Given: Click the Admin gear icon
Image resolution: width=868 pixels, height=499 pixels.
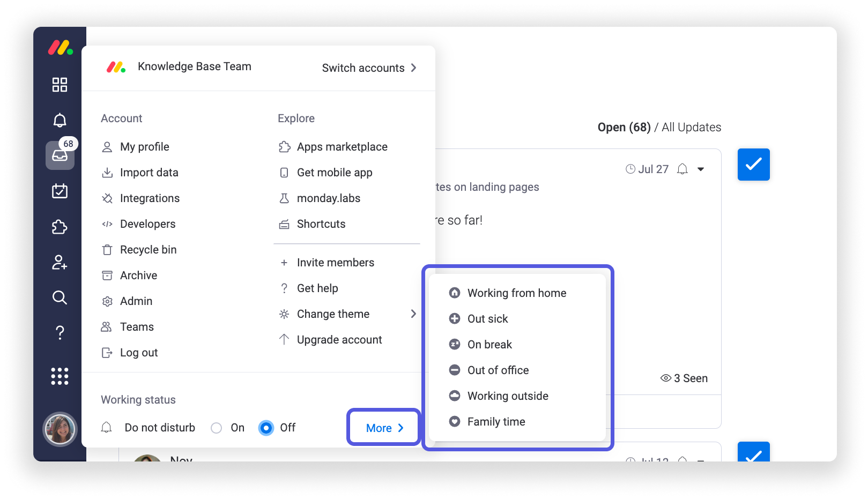Looking at the screenshot, I should (107, 302).
